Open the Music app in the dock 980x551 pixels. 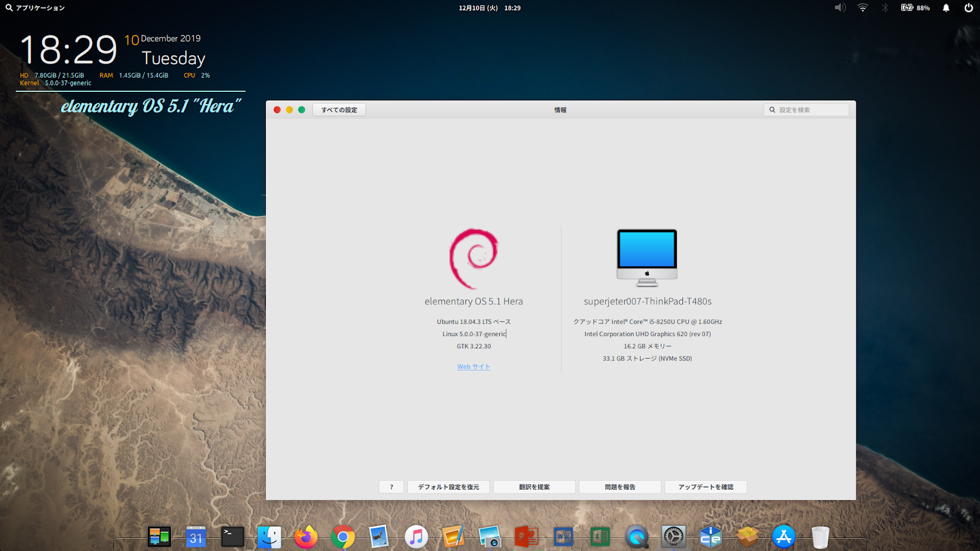pos(417,537)
